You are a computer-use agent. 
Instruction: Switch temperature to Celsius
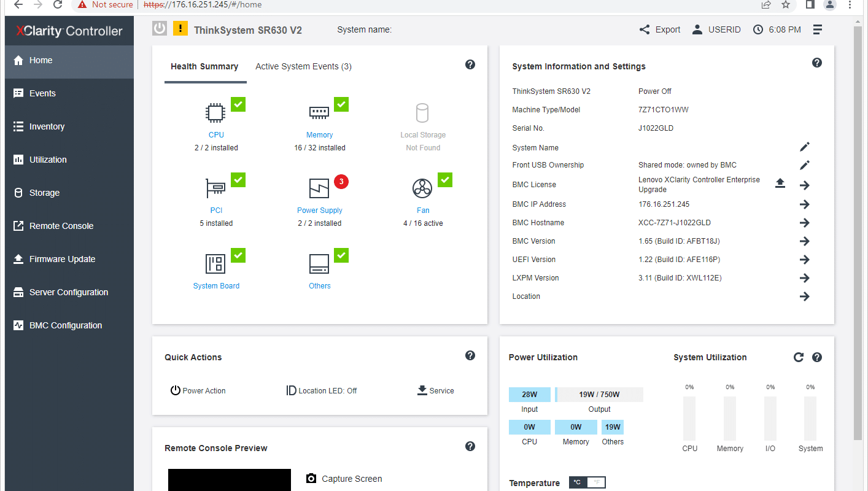[578, 482]
